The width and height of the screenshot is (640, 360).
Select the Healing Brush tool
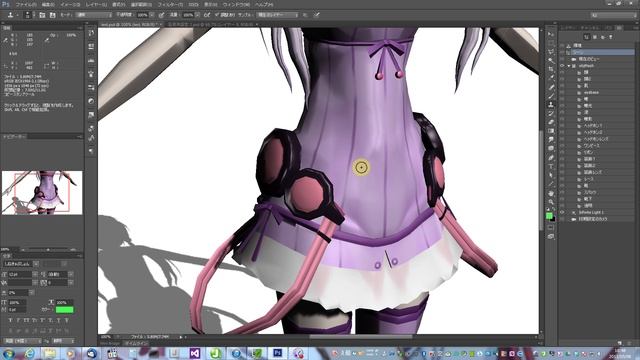click(551, 87)
